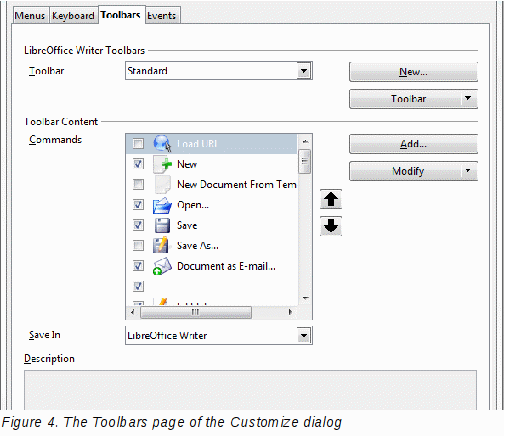The height and width of the screenshot is (436, 505).
Task: Select the Toolbars tab
Action: [121, 15]
